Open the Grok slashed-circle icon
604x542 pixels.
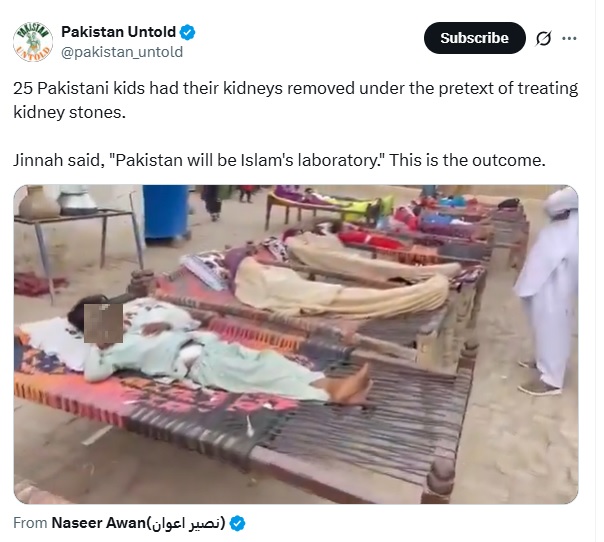pyautogui.click(x=543, y=38)
